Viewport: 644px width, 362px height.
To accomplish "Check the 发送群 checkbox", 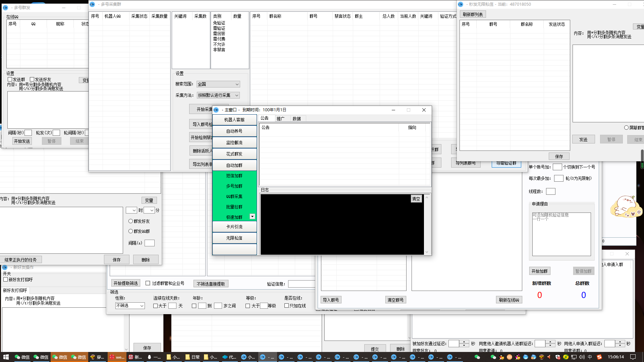I will (10, 79).
